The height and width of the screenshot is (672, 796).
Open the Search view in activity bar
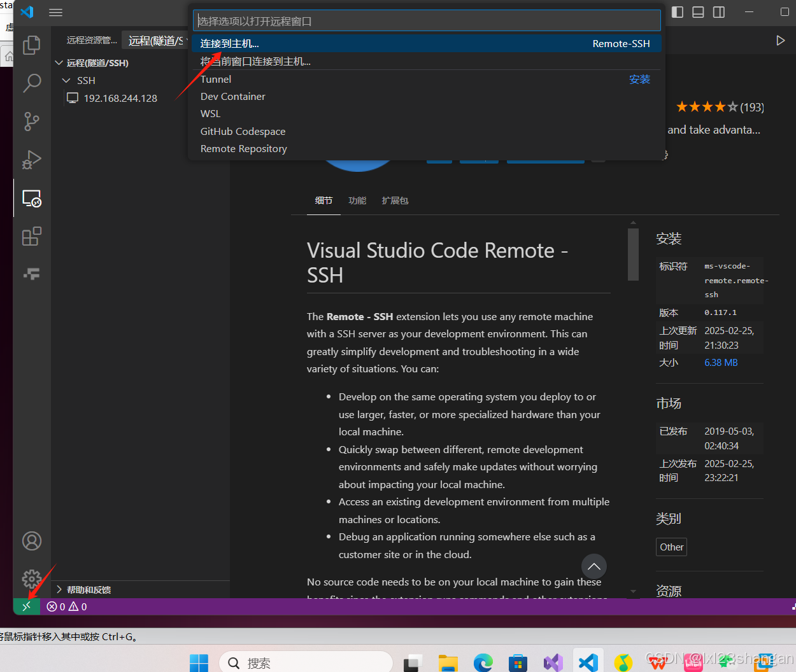pyautogui.click(x=32, y=83)
